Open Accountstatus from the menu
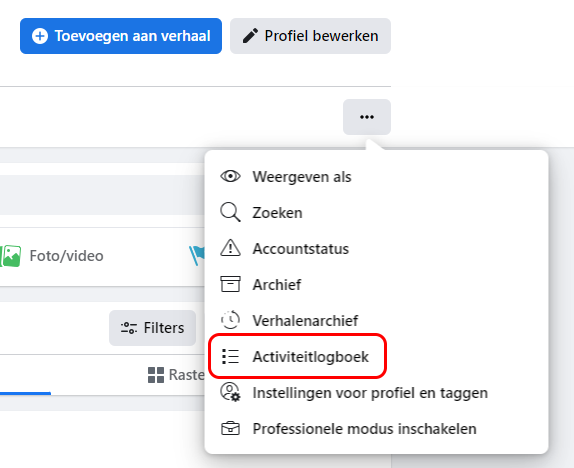This screenshot has height=468, width=574. point(376,248)
